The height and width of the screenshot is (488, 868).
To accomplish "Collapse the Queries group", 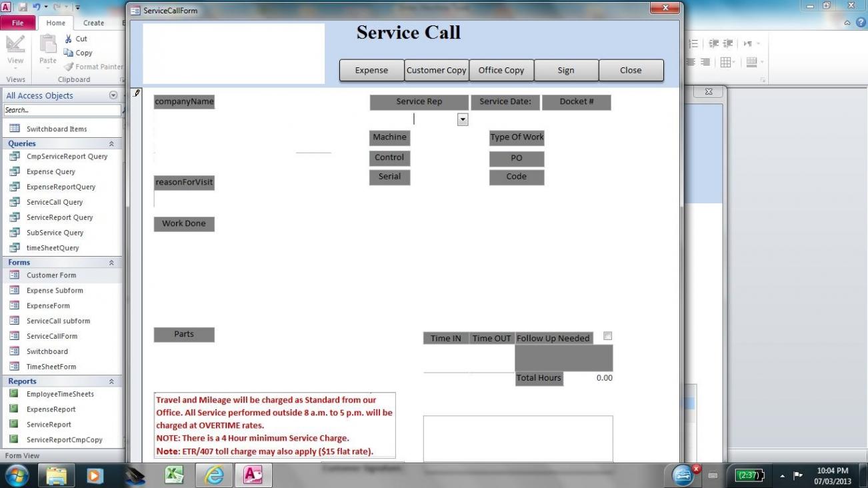I will pyautogui.click(x=111, y=143).
